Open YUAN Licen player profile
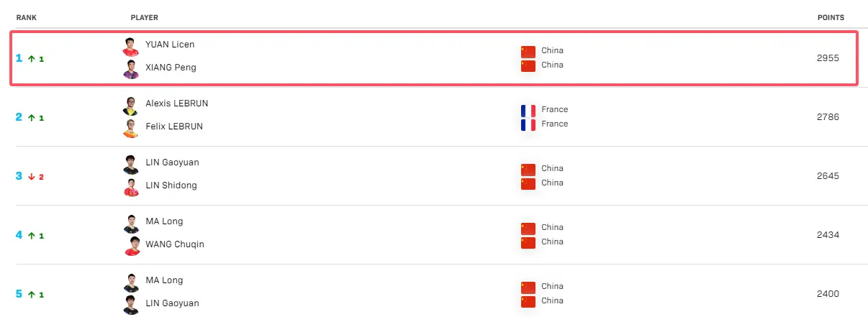This screenshot has width=868, height=317. (170, 45)
